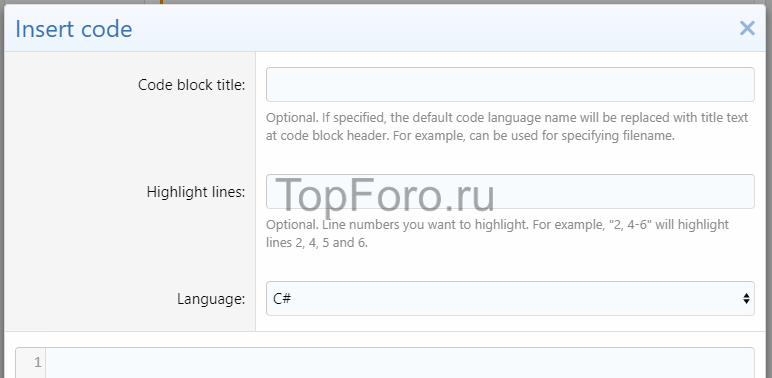Click the "Language:" label
This screenshot has height=378, width=772.
click(x=211, y=299)
